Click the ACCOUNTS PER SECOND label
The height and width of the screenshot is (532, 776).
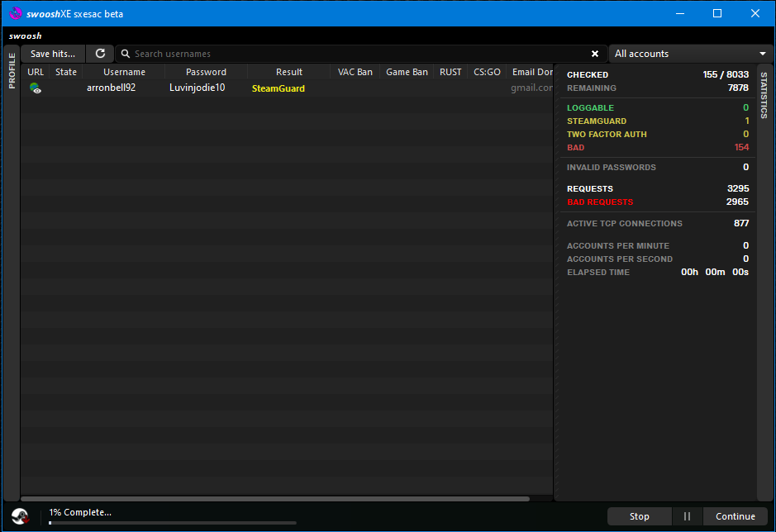620,259
